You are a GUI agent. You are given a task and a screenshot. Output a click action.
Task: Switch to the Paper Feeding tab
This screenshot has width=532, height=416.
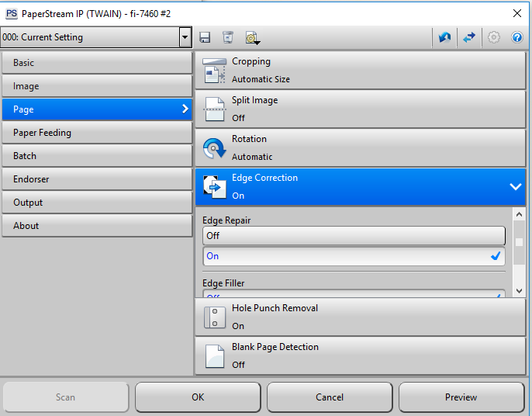point(96,133)
